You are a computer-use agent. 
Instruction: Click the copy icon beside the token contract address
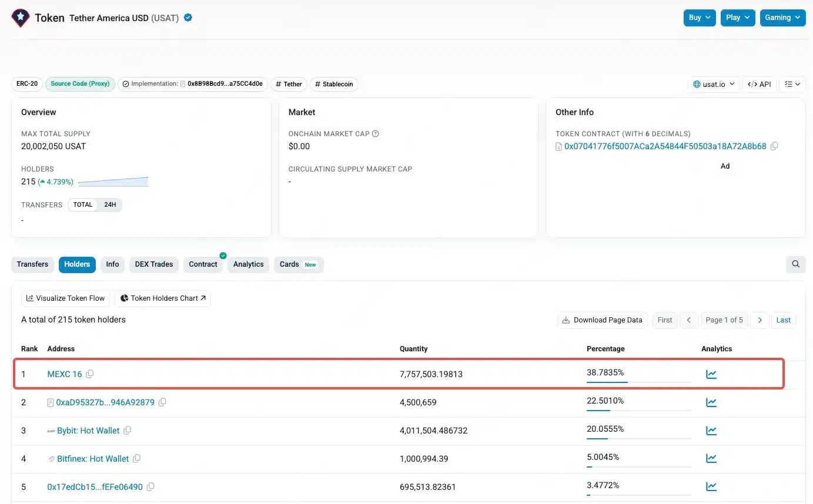[x=774, y=146]
